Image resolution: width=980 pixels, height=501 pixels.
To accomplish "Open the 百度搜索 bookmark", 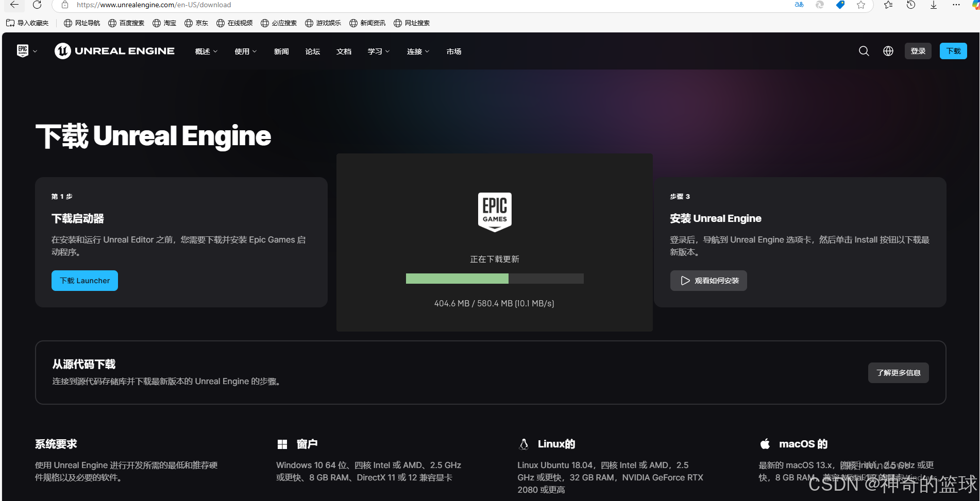I will [x=126, y=23].
